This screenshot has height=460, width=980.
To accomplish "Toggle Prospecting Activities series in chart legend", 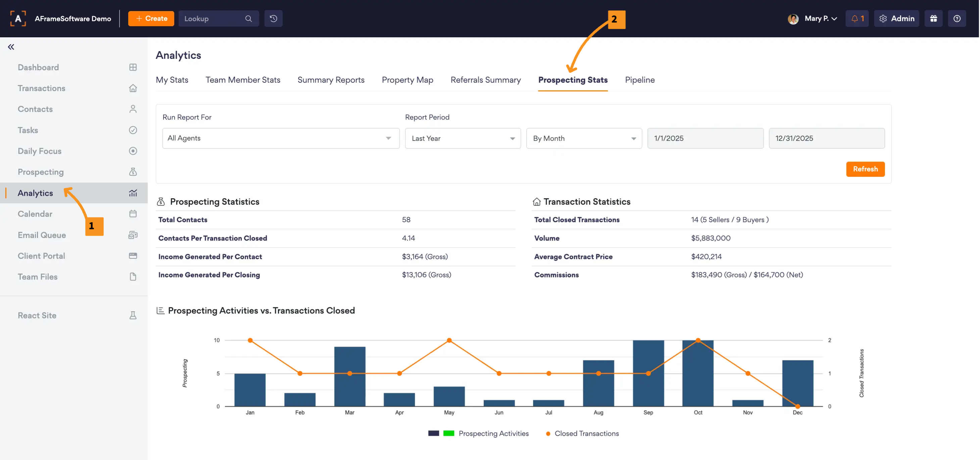I will click(493, 433).
